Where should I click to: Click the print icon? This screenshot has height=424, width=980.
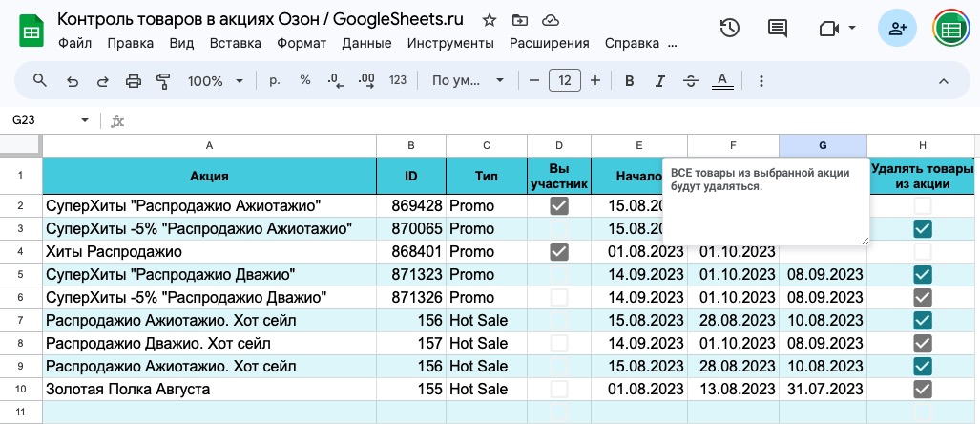click(x=134, y=81)
